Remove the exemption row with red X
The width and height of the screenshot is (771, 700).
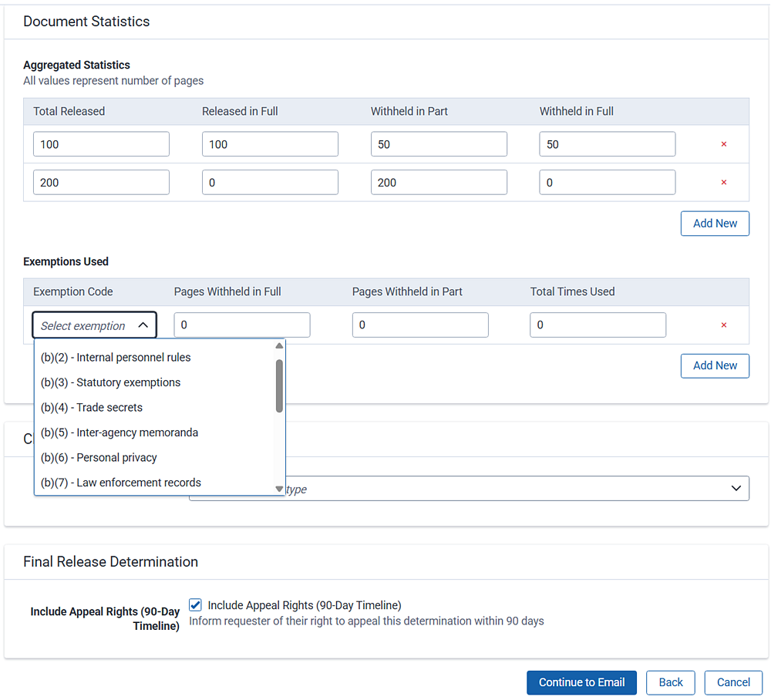(723, 325)
